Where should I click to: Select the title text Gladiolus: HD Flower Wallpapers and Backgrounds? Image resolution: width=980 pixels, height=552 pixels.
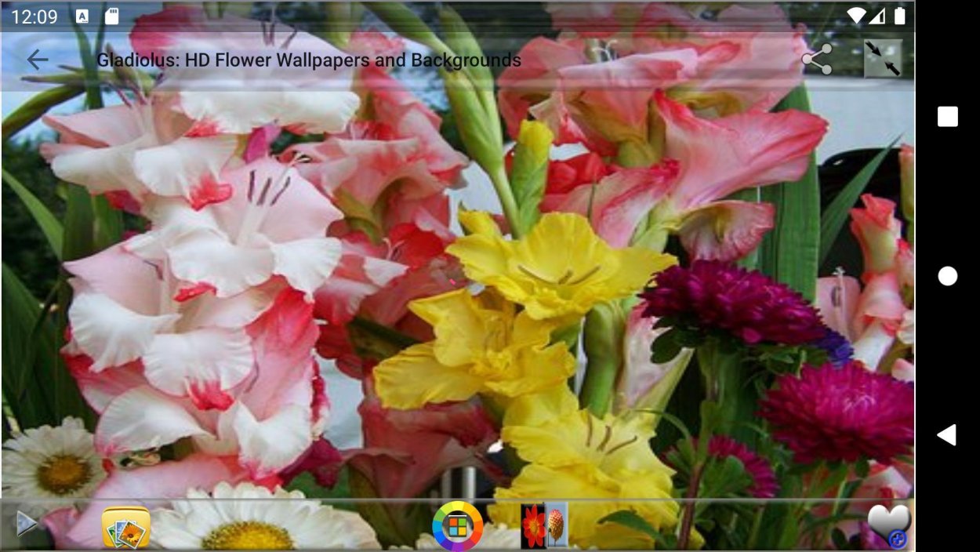click(309, 60)
